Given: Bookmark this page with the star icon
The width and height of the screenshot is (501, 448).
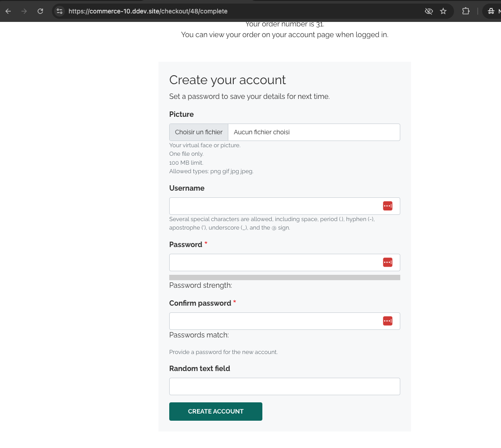Looking at the screenshot, I should pos(443,11).
